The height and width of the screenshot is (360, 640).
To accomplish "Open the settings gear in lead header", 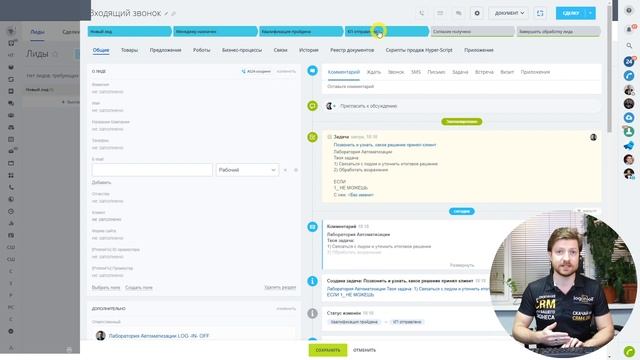I will [477, 13].
